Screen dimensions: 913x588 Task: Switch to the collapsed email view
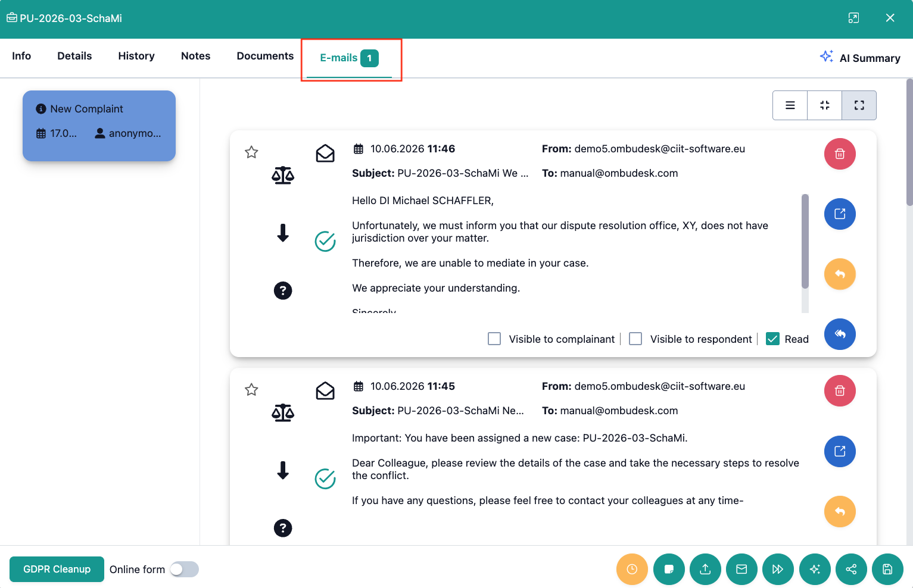click(824, 105)
